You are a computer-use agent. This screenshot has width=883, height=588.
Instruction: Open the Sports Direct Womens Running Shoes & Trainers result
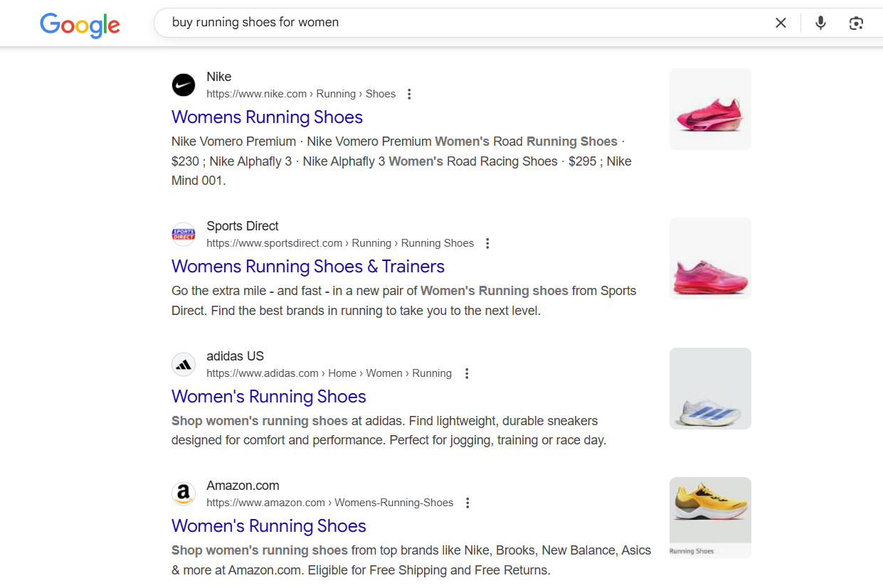tap(308, 266)
